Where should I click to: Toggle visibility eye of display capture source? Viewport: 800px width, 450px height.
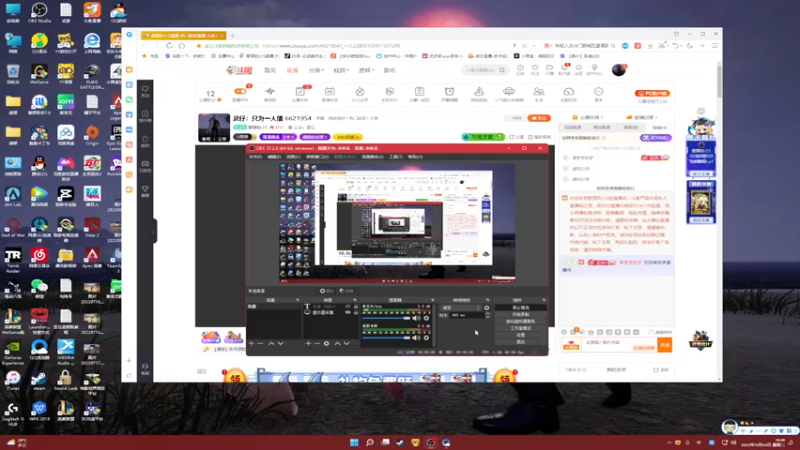click(348, 312)
